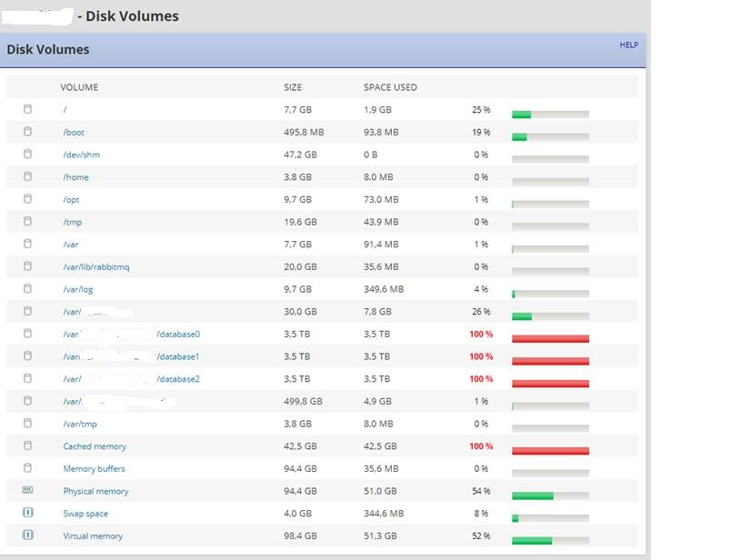Open the HELP link

click(628, 45)
